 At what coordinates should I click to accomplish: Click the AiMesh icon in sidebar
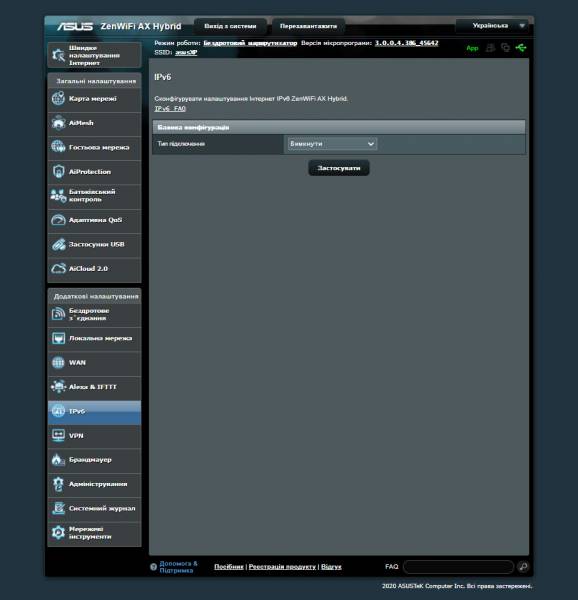pyautogui.click(x=58, y=123)
